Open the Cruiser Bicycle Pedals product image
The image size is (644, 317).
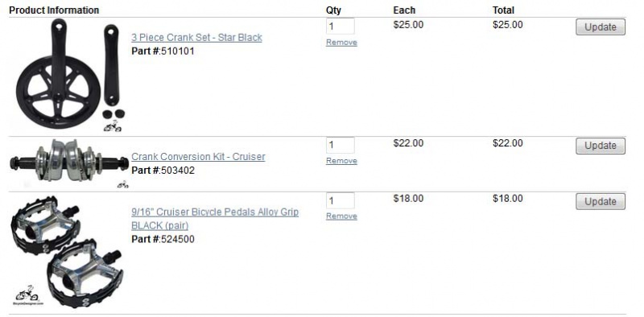pyautogui.click(x=67, y=251)
